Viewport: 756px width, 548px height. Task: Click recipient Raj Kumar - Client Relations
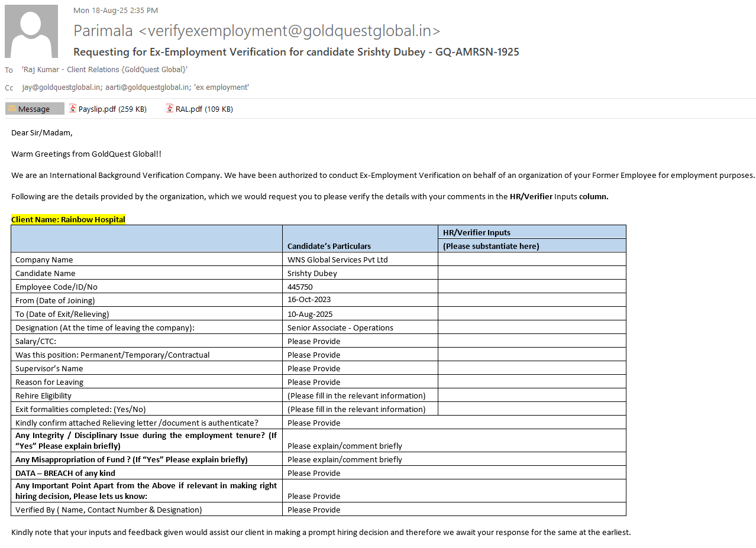coord(105,70)
